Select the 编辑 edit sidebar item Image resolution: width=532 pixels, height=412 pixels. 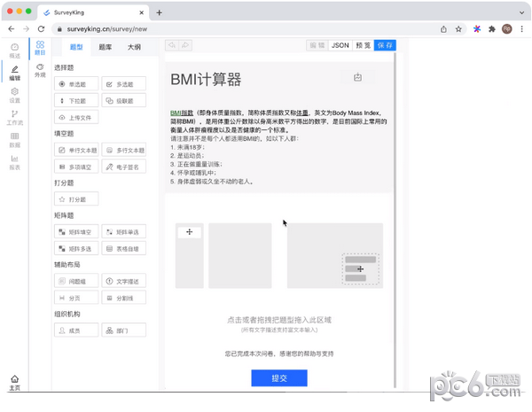(x=14, y=73)
